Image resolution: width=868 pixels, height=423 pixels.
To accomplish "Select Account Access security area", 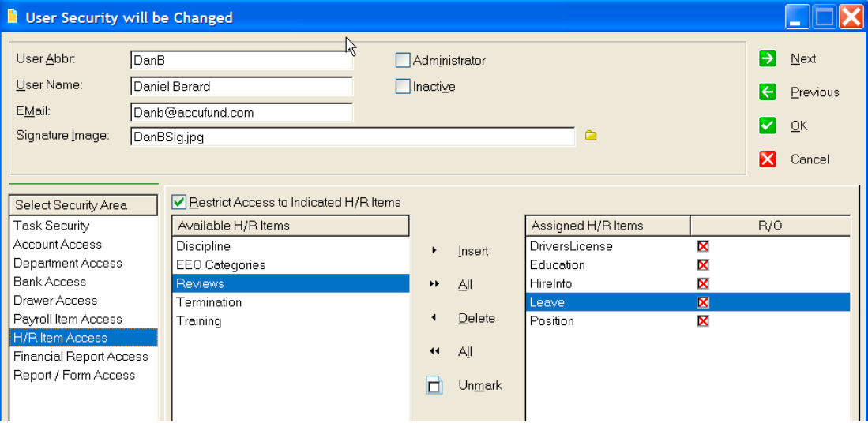I will [84, 245].
